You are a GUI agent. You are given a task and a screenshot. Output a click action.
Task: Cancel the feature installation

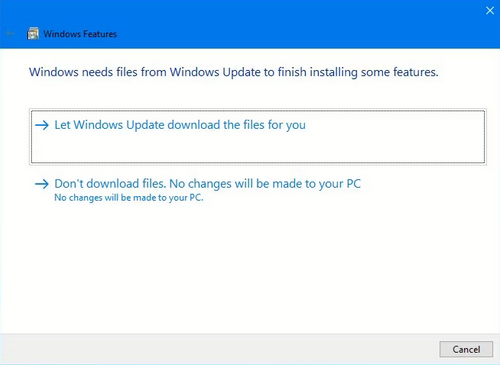tap(466, 349)
